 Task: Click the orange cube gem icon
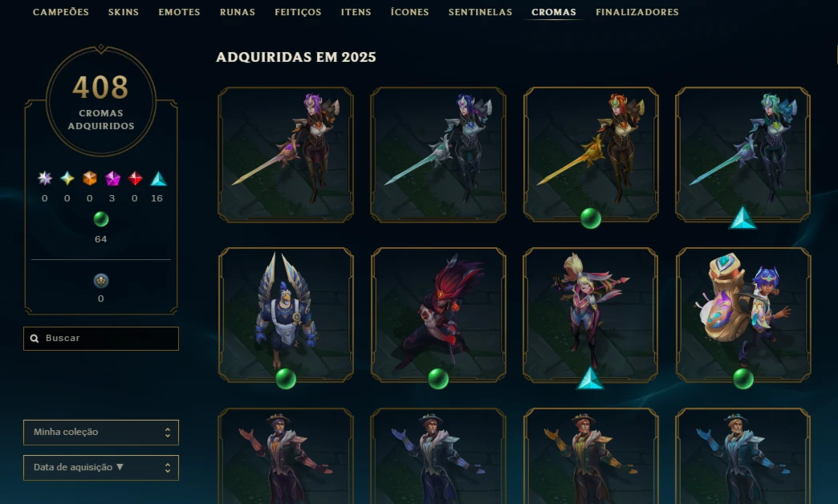coord(90,178)
